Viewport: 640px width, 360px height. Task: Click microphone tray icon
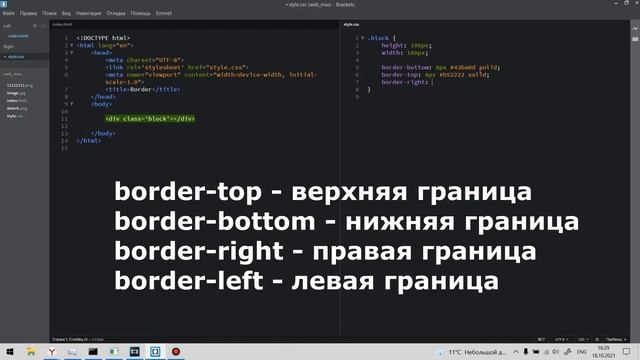click(x=526, y=352)
